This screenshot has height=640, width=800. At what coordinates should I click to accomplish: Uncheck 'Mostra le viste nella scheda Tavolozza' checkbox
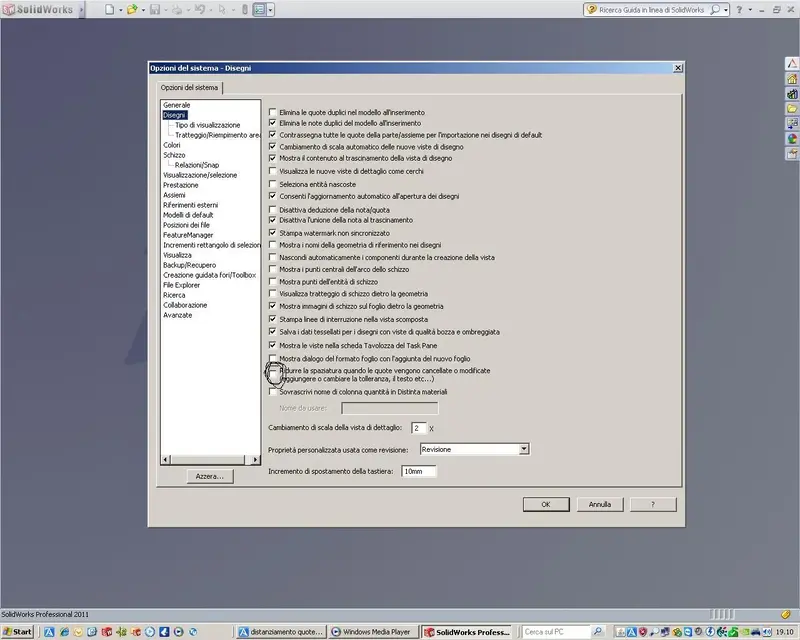pyautogui.click(x=272, y=345)
